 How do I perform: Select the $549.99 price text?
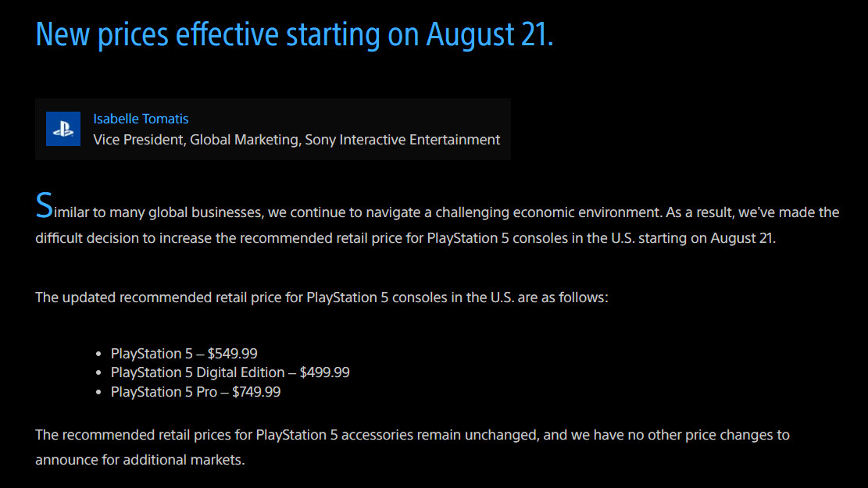click(233, 354)
